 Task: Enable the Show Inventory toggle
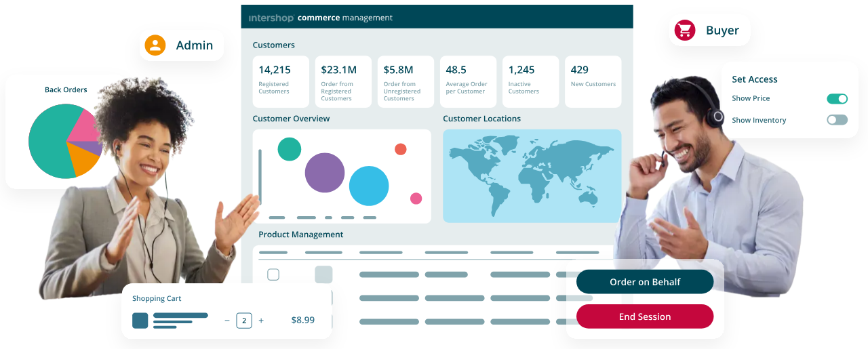point(837,120)
